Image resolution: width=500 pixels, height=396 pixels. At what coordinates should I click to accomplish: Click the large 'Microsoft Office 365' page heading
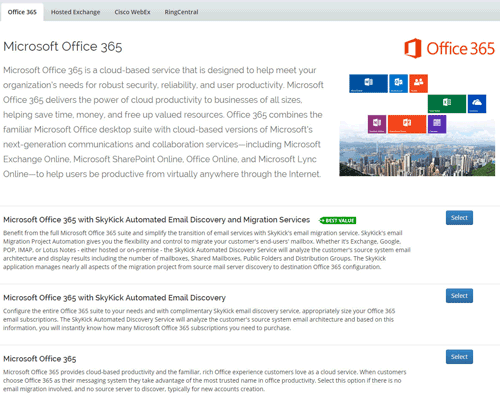(x=63, y=46)
